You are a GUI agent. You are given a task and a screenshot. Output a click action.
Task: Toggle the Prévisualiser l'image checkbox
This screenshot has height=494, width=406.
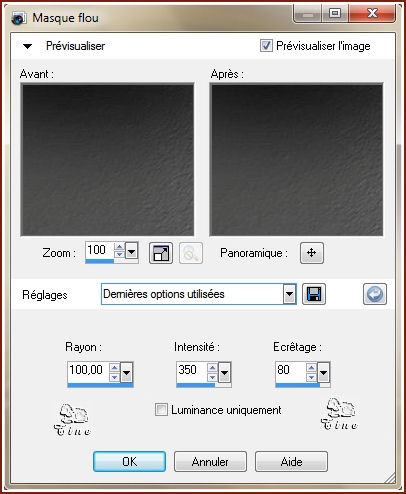tap(266, 46)
